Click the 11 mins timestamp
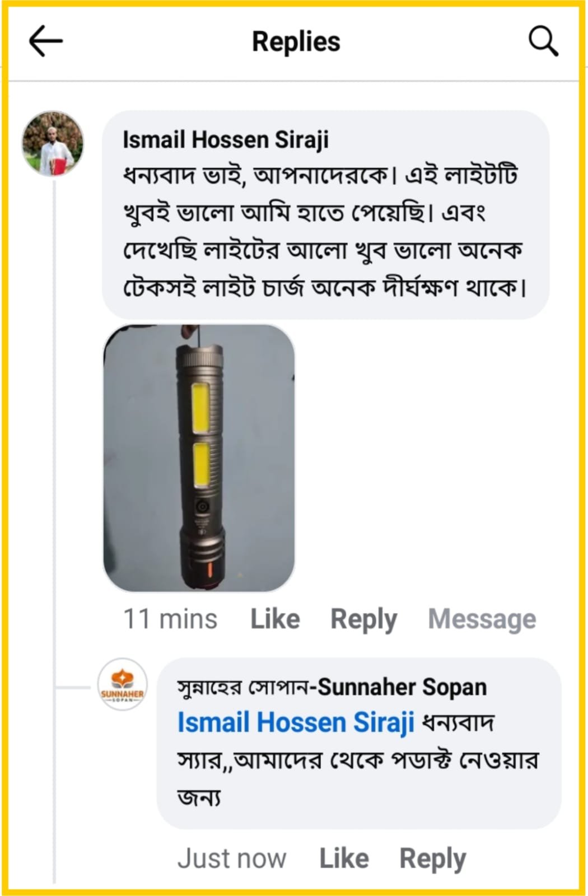 [x=170, y=619]
